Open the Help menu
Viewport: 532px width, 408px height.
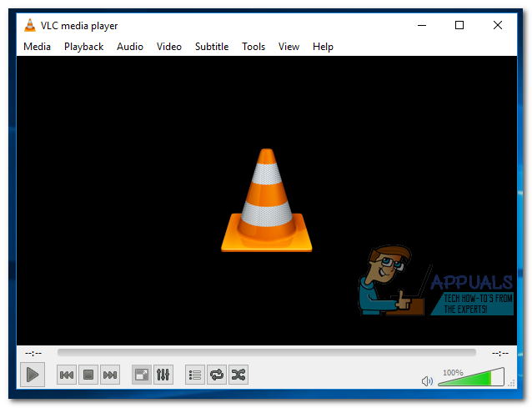tap(323, 47)
